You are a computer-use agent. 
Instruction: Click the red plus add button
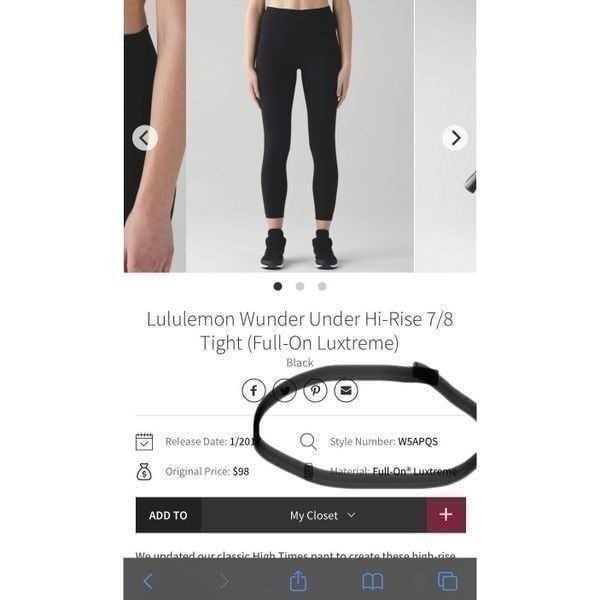(x=446, y=515)
